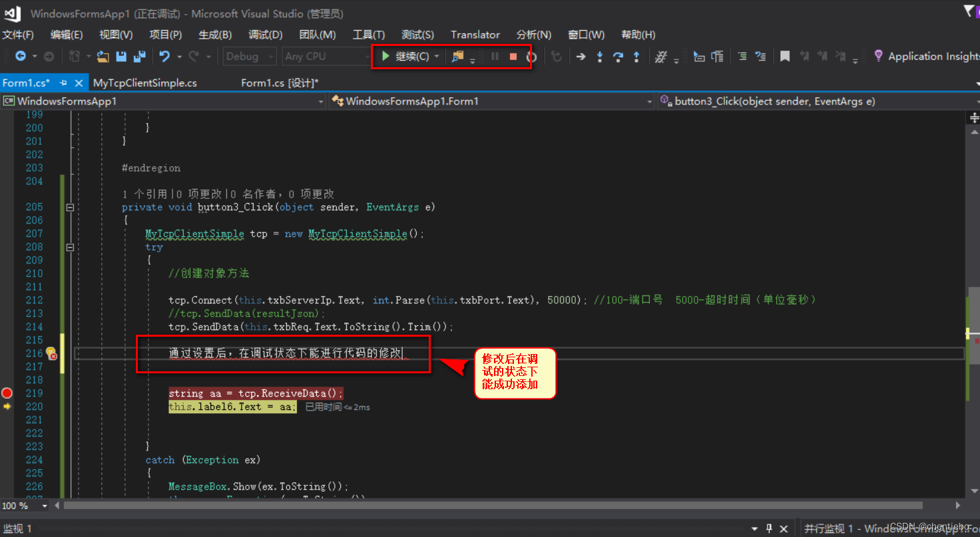Collapse the code region at line 208
Screen dimensions: 980x537
pyautogui.click(x=69, y=247)
